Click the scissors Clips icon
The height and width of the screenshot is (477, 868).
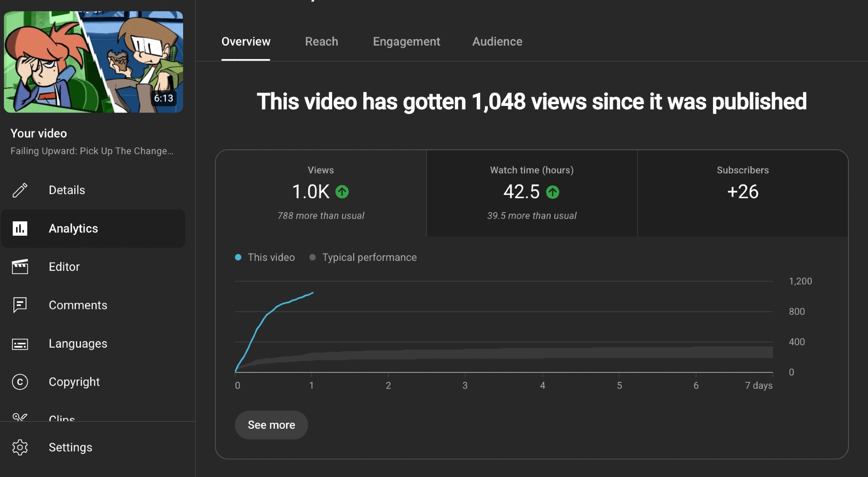pyautogui.click(x=20, y=417)
